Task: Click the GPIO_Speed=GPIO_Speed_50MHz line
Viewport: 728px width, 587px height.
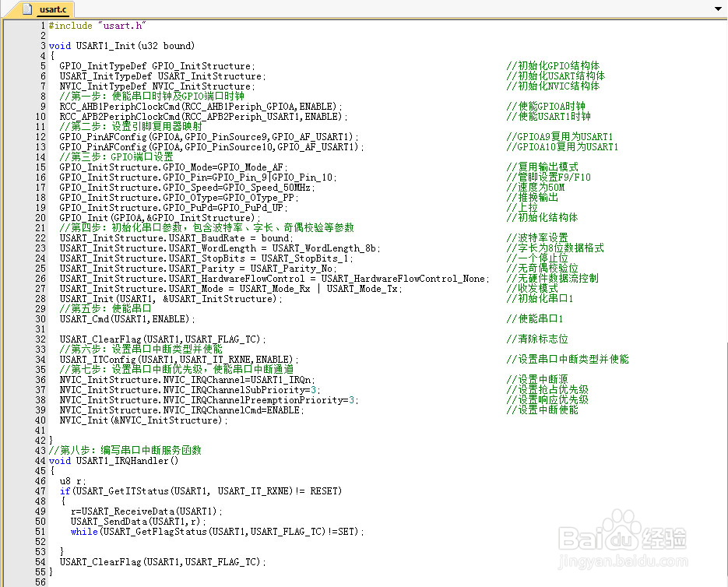Action: tap(187, 188)
